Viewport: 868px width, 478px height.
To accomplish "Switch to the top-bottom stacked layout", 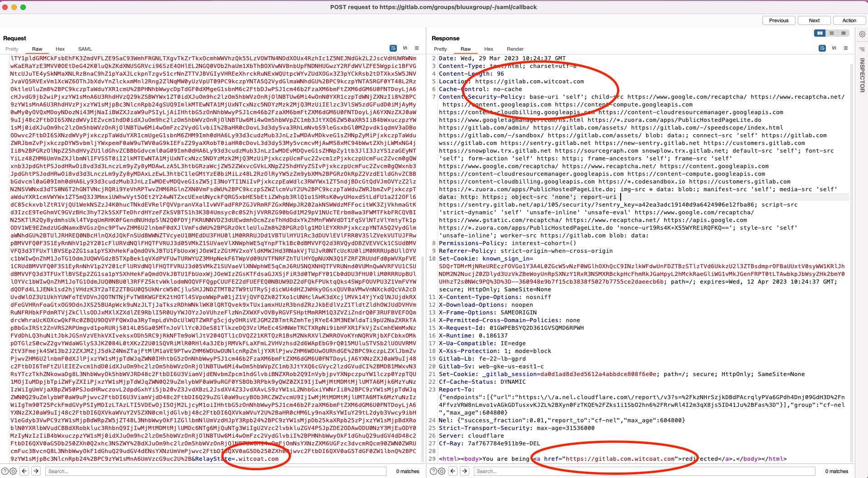I will pyautogui.click(x=831, y=33).
